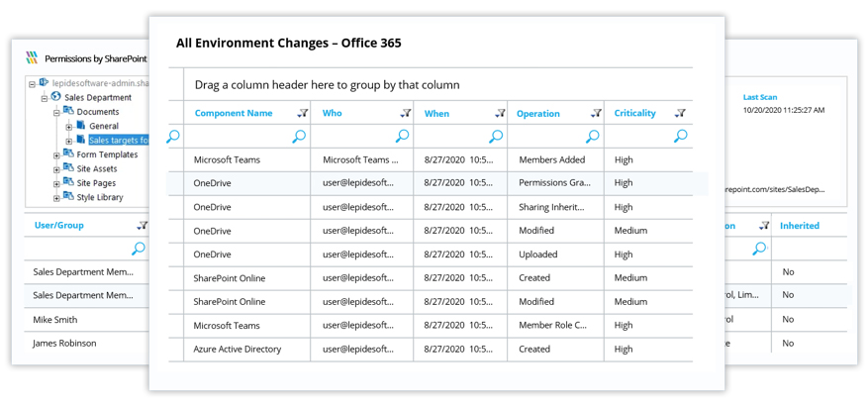Click the search magnifier under Who column

[x=402, y=137]
